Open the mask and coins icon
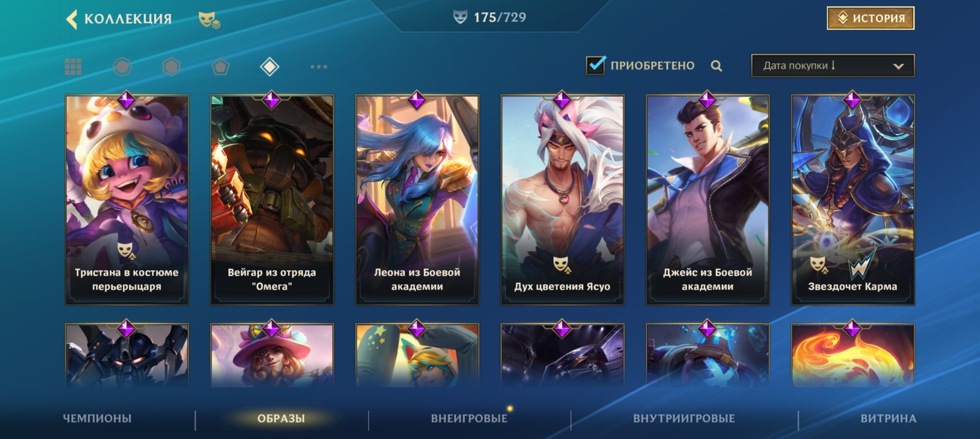Viewport: 980px width, 439px height. [x=209, y=20]
